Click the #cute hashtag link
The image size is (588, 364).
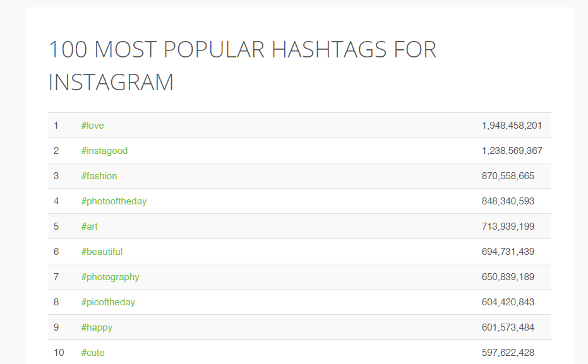coord(93,353)
